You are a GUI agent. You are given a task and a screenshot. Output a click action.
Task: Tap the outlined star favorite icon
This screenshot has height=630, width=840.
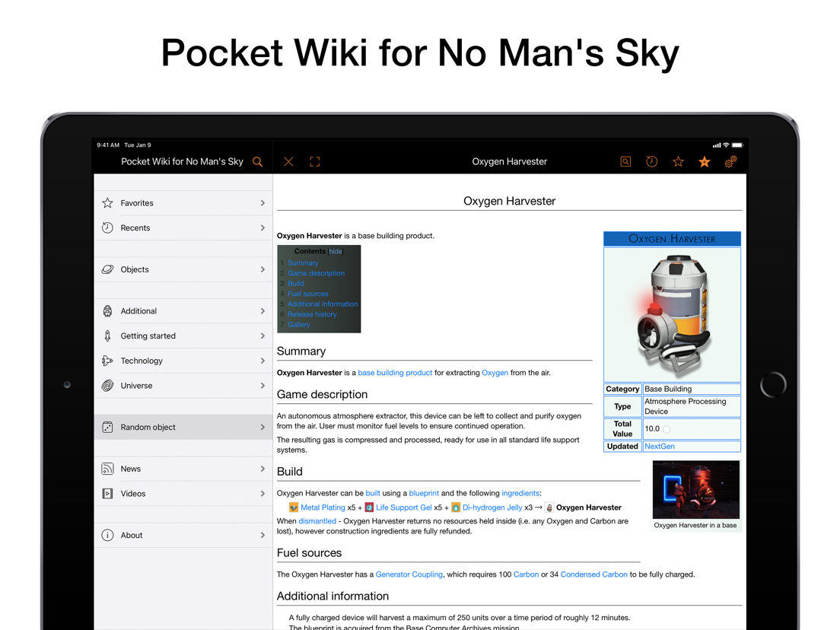point(678,162)
